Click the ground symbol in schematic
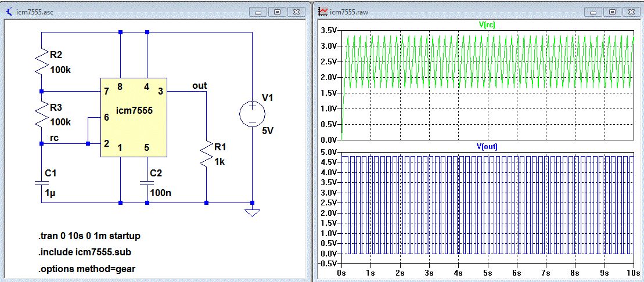Screen dimensions: 644x282 252,212
